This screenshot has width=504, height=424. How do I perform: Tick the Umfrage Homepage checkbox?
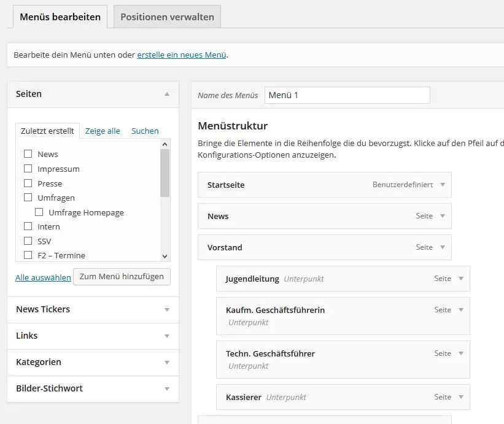click(39, 212)
